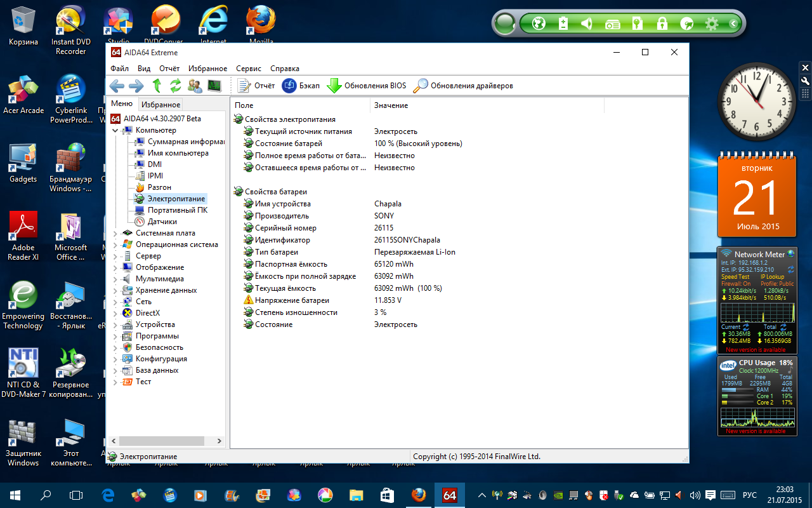Open the Файл menu
This screenshot has height=508, width=812.
[x=119, y=69]
